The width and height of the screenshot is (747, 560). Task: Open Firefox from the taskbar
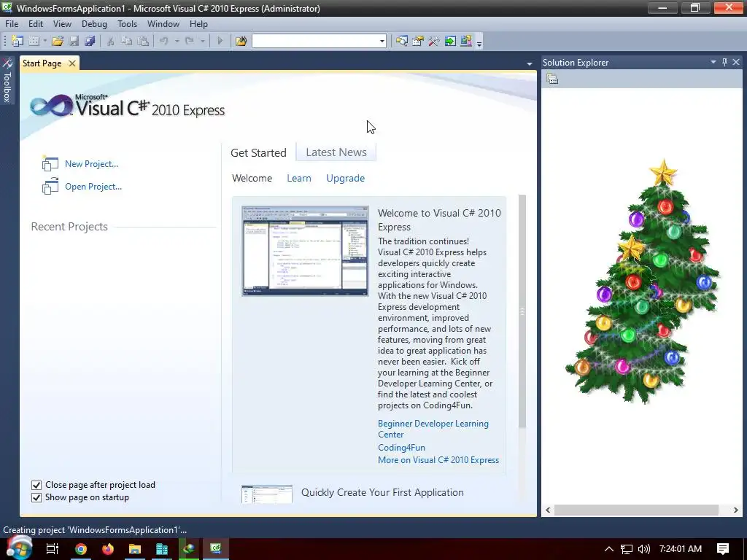[108, 549]
